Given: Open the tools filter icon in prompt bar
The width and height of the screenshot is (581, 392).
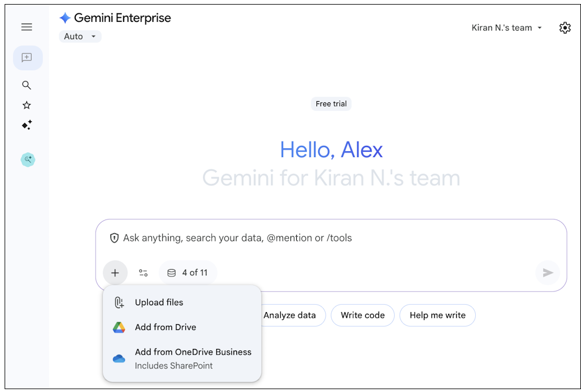Looking at the screenshot, I should (x=143, y=272).
